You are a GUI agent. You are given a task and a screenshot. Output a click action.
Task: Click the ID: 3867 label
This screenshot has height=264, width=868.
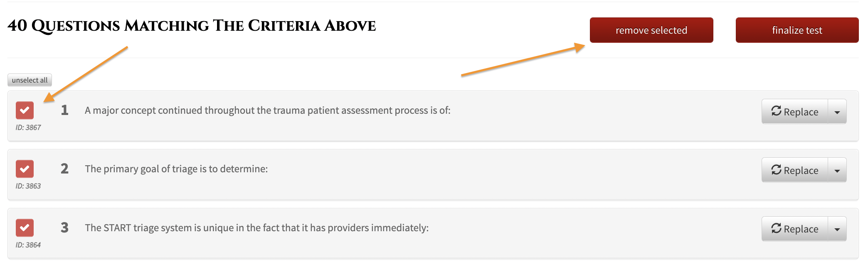point(28,127)
